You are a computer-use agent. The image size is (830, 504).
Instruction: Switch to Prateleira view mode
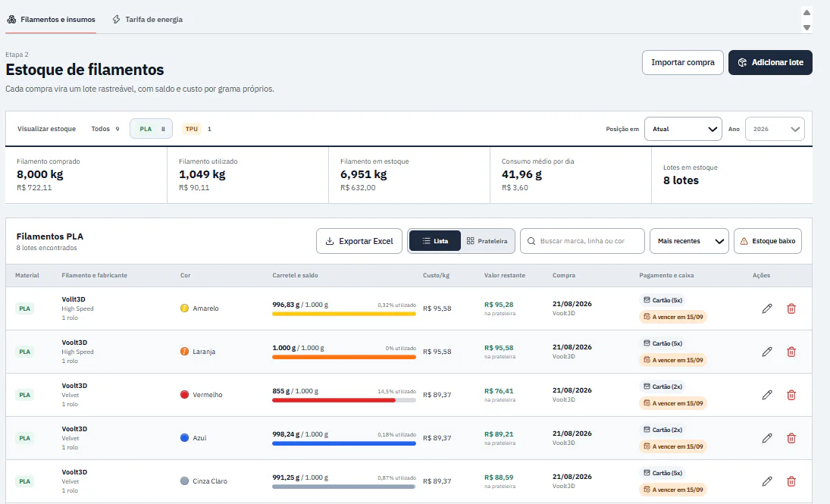pos(487,241)
